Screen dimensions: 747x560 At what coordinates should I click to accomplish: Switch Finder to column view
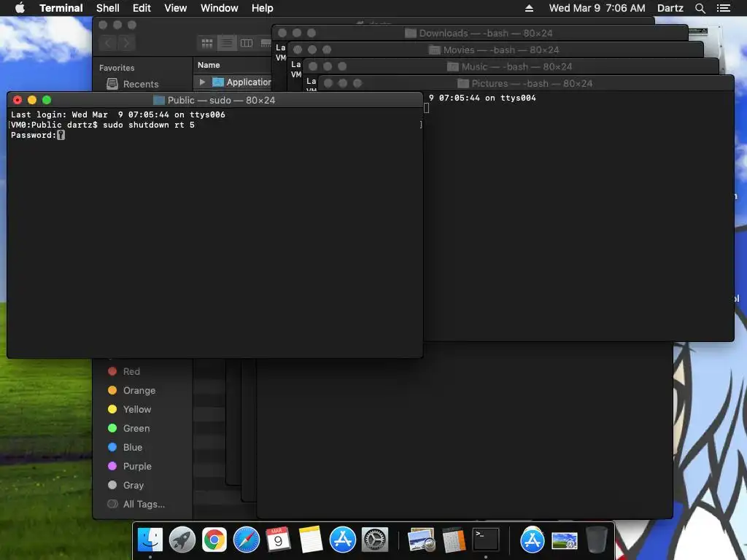247,43
